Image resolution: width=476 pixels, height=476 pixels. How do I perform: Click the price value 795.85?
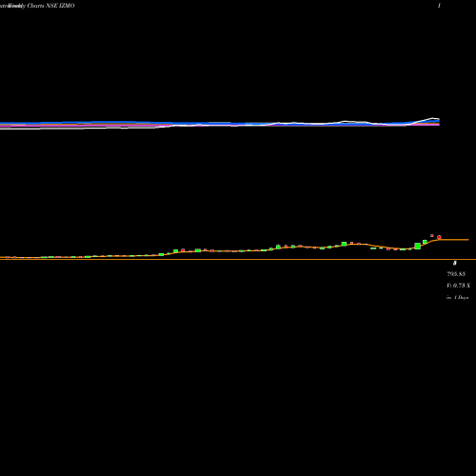point(456,274)
